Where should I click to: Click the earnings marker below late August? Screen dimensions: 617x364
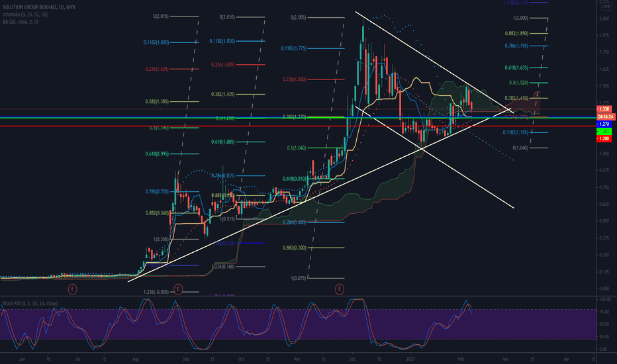tap(178, 289)
